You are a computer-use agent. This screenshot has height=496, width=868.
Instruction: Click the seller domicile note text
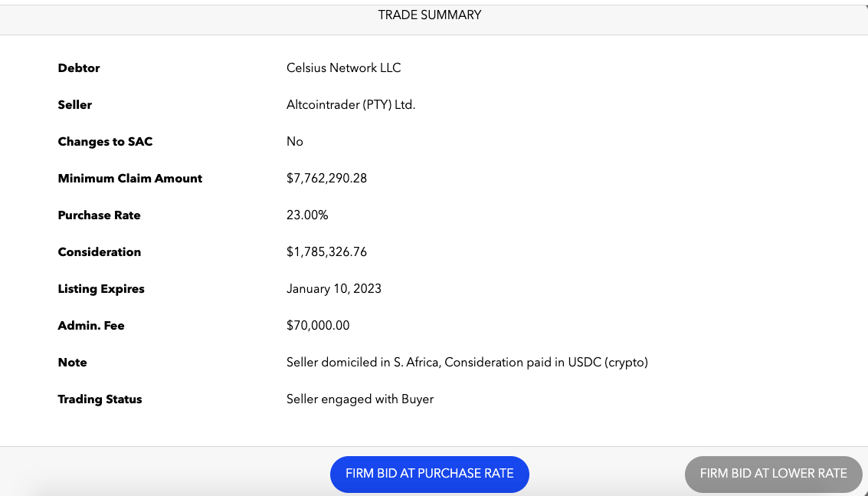[x=467, y=362]
